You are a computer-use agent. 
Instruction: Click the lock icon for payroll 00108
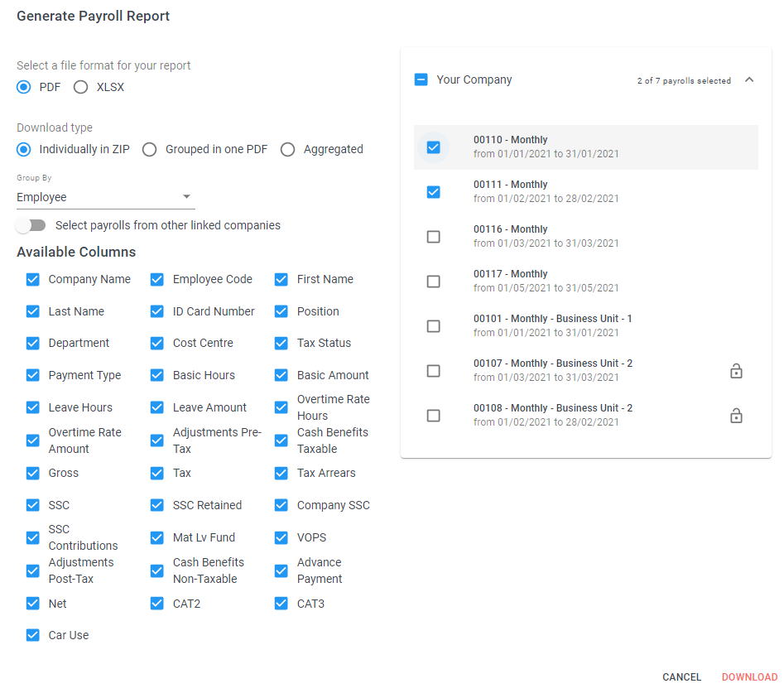736,416
